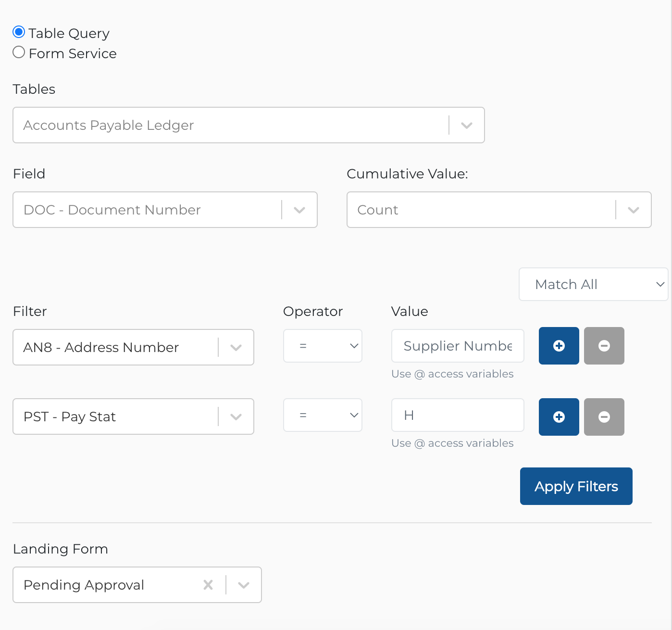Image resolution: width=672 pixels, height=630 pixels.
Task: Open the AN8 - Address Number filter dropdown
Action: click(x=133, y=347)
